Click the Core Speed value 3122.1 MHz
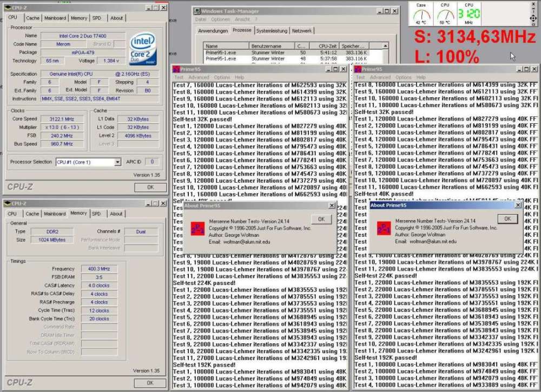Screen dimensions: 541x392 (62, 119)
